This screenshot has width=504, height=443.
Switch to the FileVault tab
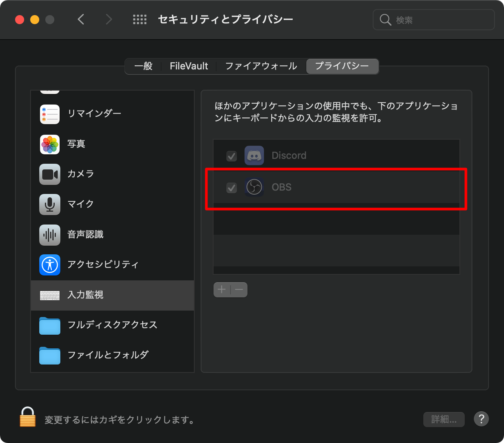pos(189,66)
